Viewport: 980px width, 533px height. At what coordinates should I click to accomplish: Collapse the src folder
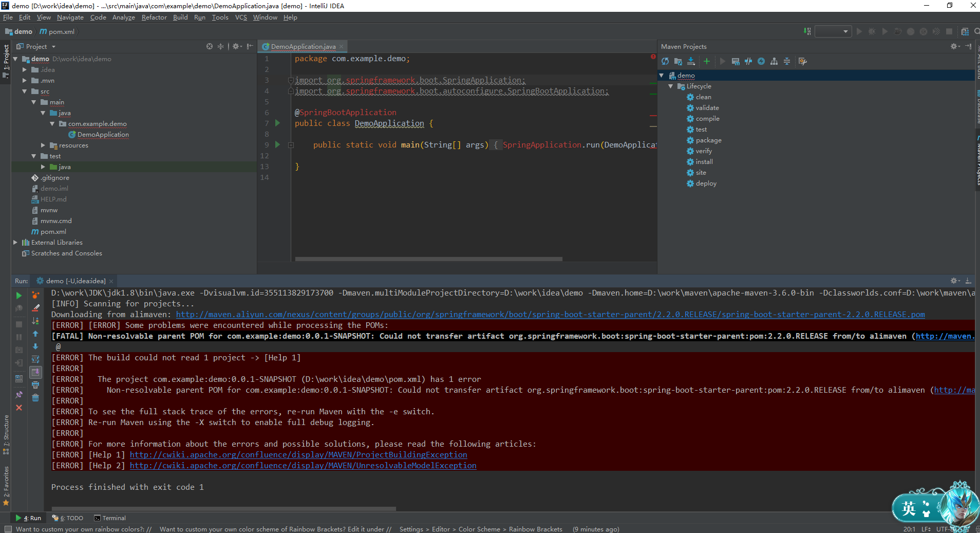click(x=25, y=91)
